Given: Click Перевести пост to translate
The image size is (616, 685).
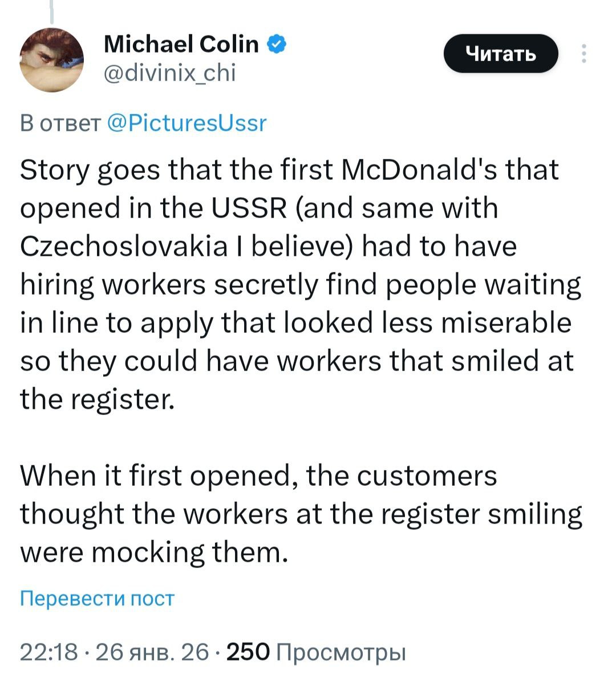Looking at the screenshot, I should pos(97,598).
